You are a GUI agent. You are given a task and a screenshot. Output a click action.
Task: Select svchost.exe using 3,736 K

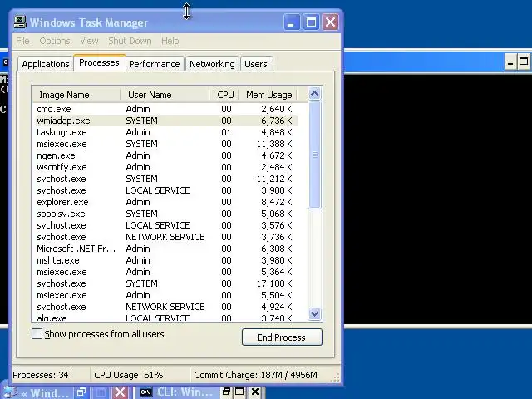coord(165,237)
